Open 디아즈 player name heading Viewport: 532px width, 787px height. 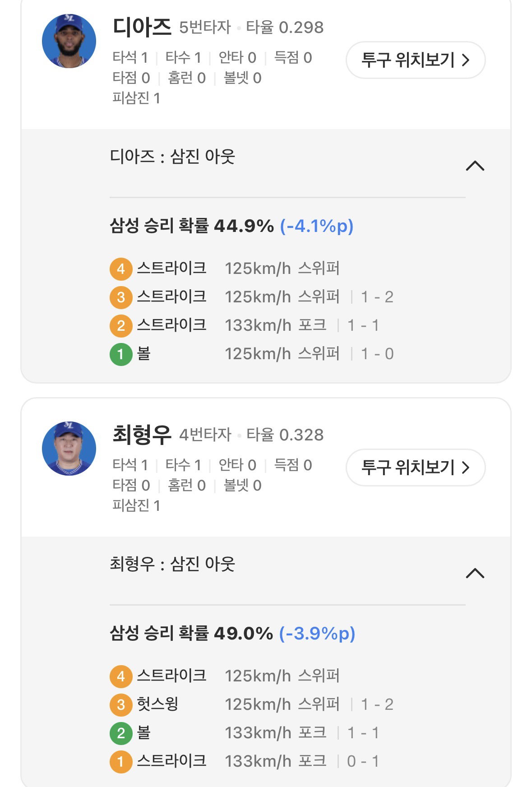[x=142, y=27]
